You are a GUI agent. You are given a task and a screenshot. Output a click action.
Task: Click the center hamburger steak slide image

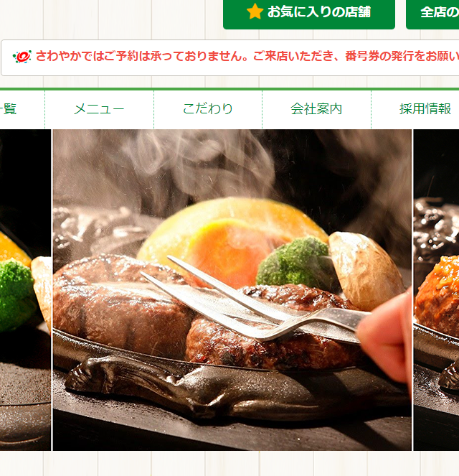click(232, 290)
